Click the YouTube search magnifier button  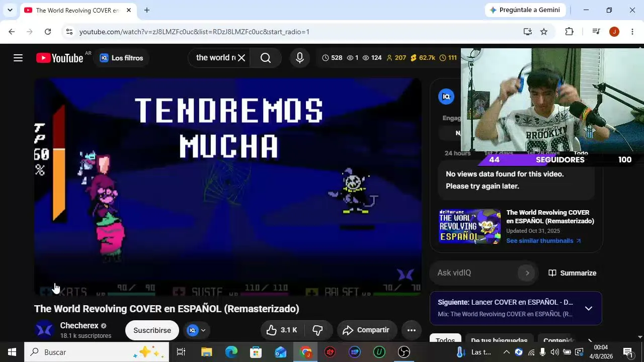point(266,58)
